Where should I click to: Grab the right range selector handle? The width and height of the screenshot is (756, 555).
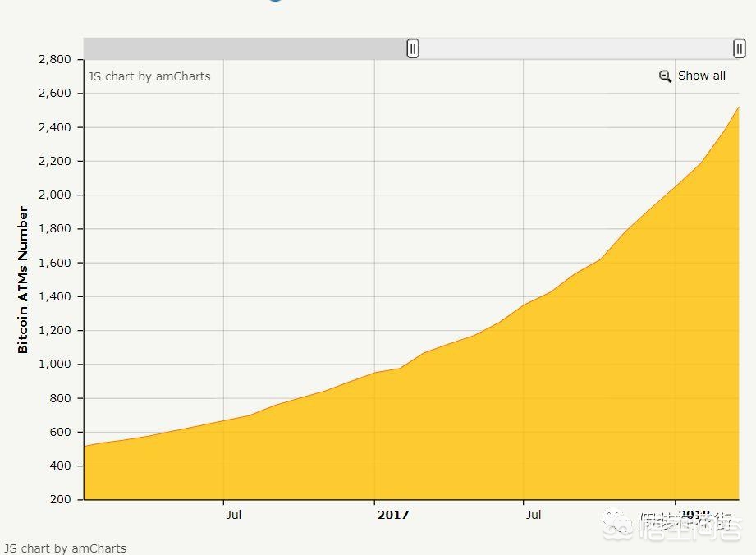click(x=739, y=48)
